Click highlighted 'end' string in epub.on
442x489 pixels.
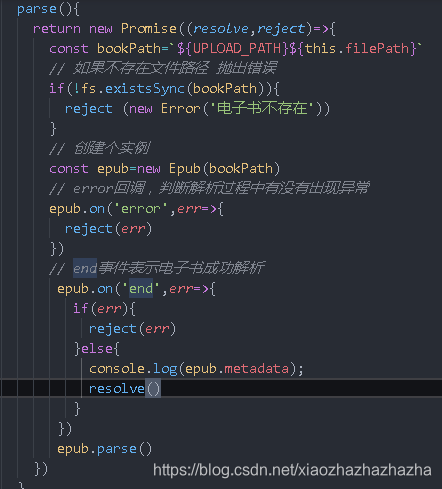[x=141, y=289]
